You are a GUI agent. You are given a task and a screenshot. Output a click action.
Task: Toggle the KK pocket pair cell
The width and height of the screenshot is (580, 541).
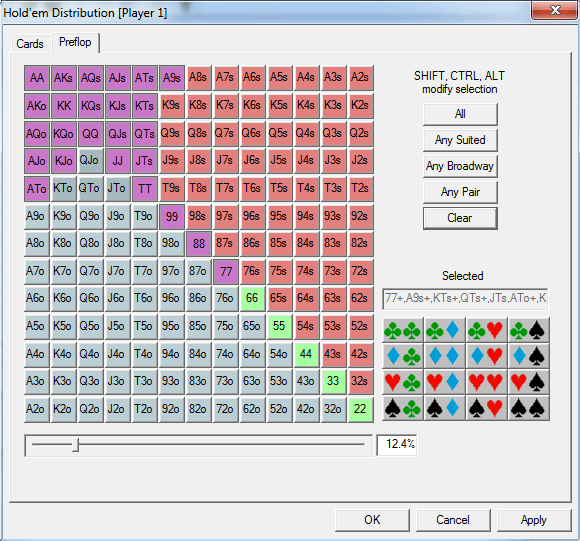coord(64,106)
